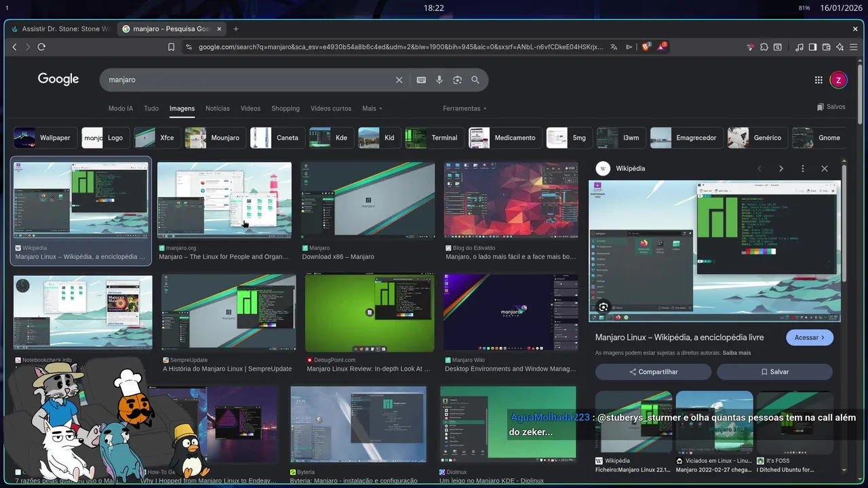868x488 pixels.
Task: Open the music note media control icon
Action: (799, 47)
